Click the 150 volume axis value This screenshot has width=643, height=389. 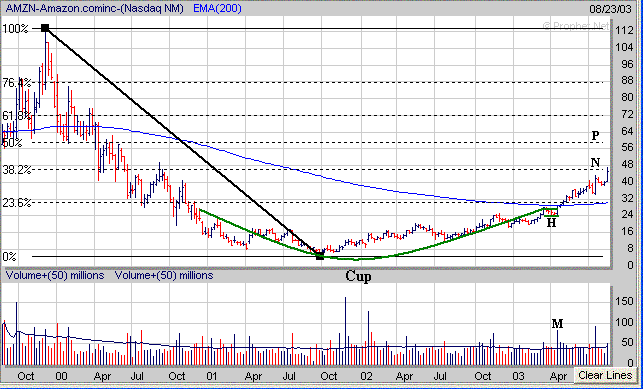point(625,301)
